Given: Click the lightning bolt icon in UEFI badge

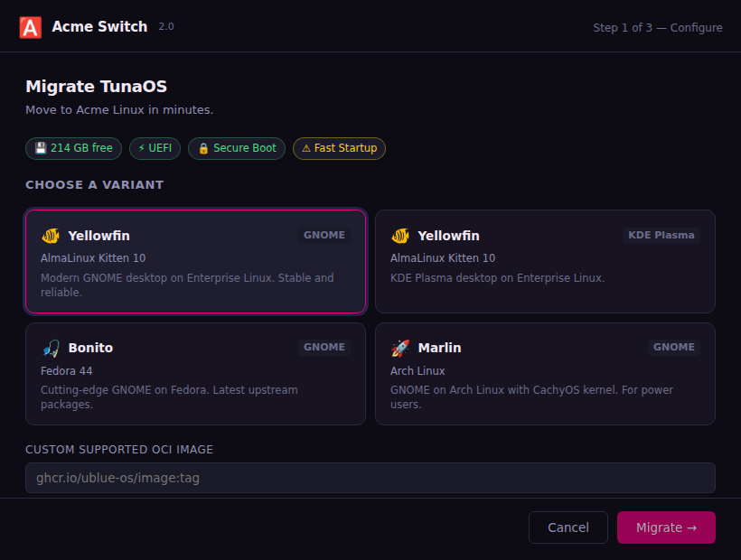Looking at the screenshot, I should [x=141, y=148].
